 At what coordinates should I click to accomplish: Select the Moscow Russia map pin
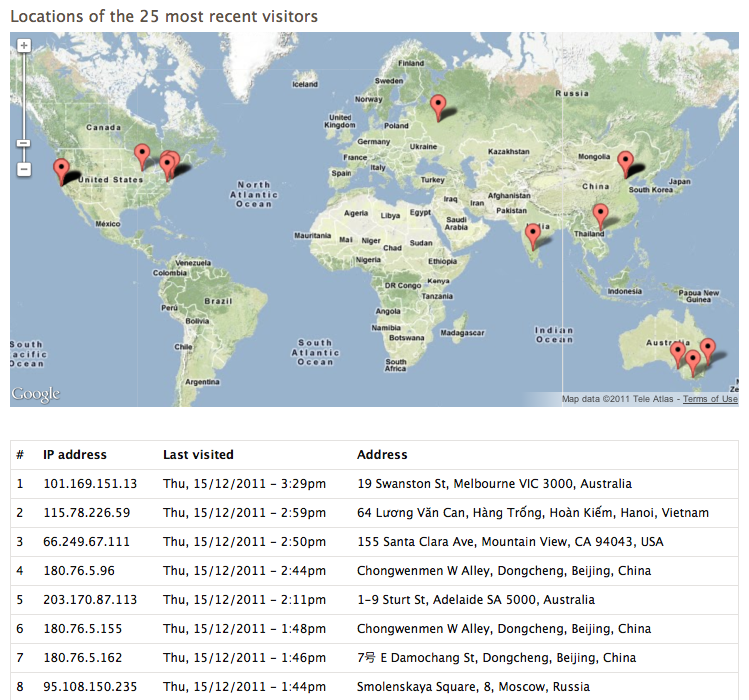[438, 108]
